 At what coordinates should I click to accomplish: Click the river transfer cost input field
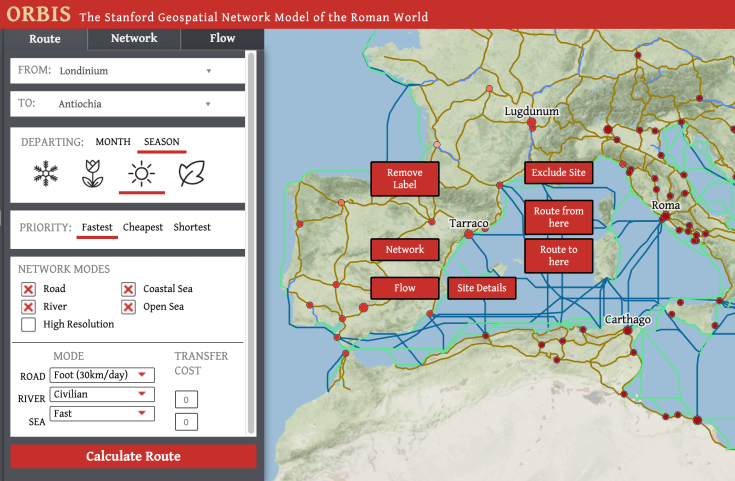pos(186,399)
